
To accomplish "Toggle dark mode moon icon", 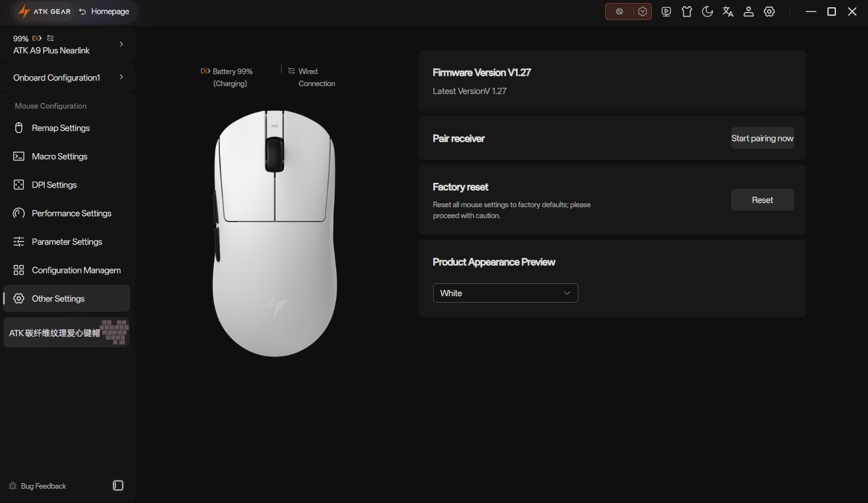I will pyautogui.click(x=707, y=12).
